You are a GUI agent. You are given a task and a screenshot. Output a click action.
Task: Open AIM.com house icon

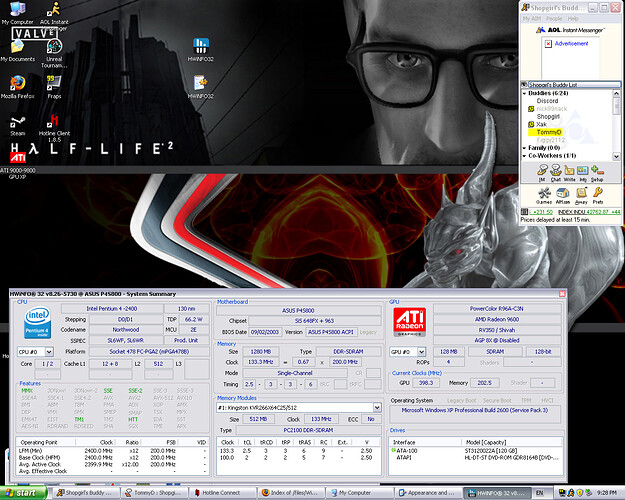pos(562,196)
